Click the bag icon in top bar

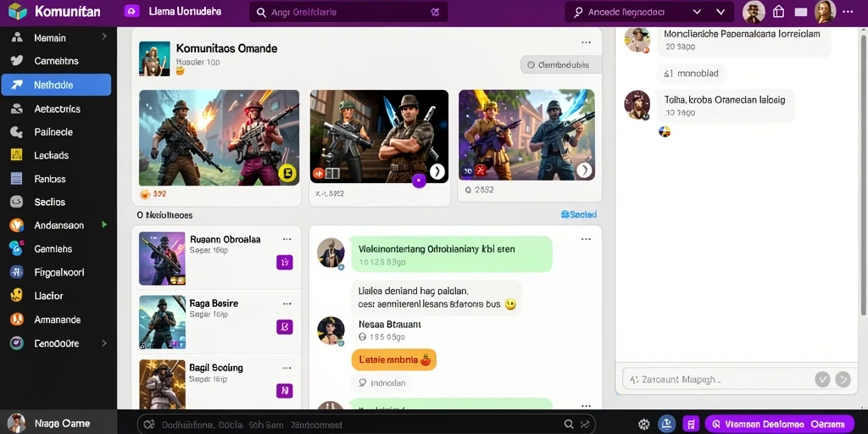tap(778, 12)
